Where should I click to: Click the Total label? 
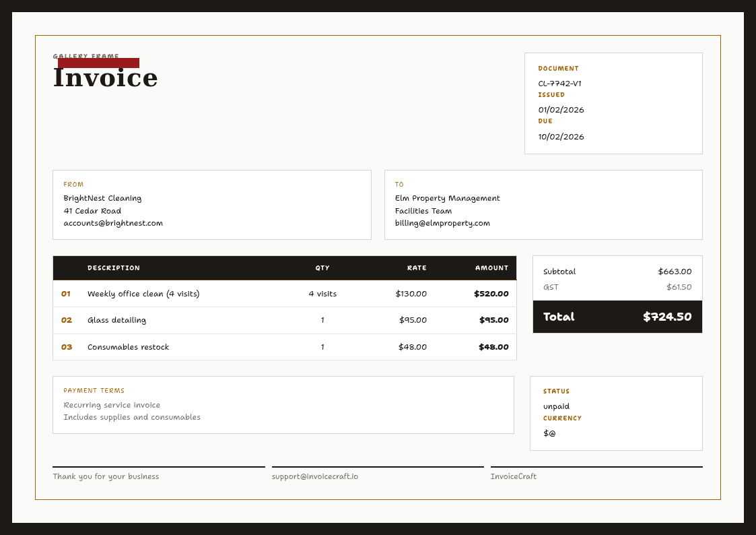[559, 317]
